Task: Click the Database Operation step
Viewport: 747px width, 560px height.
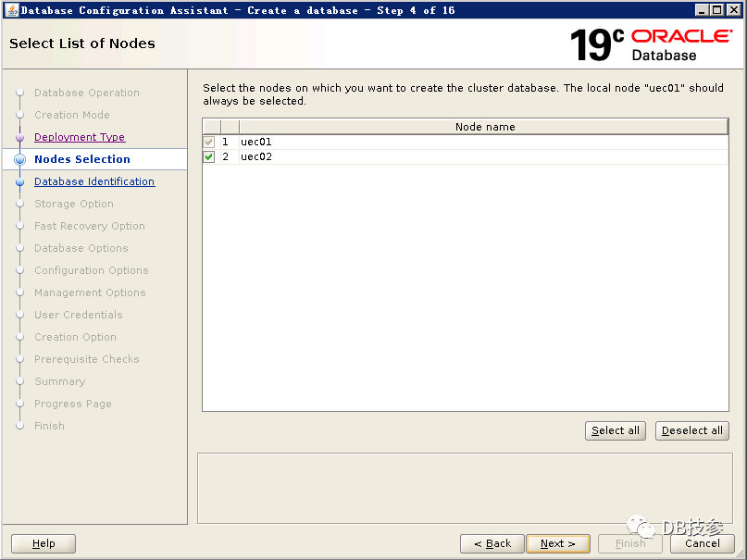Action: point(87,93)
